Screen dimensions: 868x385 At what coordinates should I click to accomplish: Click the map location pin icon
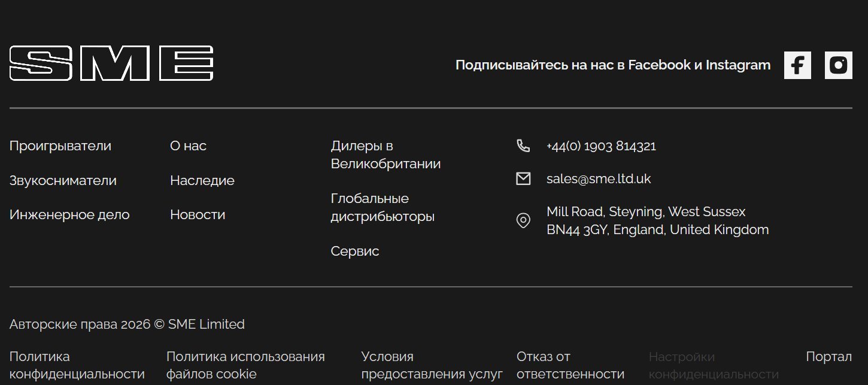pos(523,221)
